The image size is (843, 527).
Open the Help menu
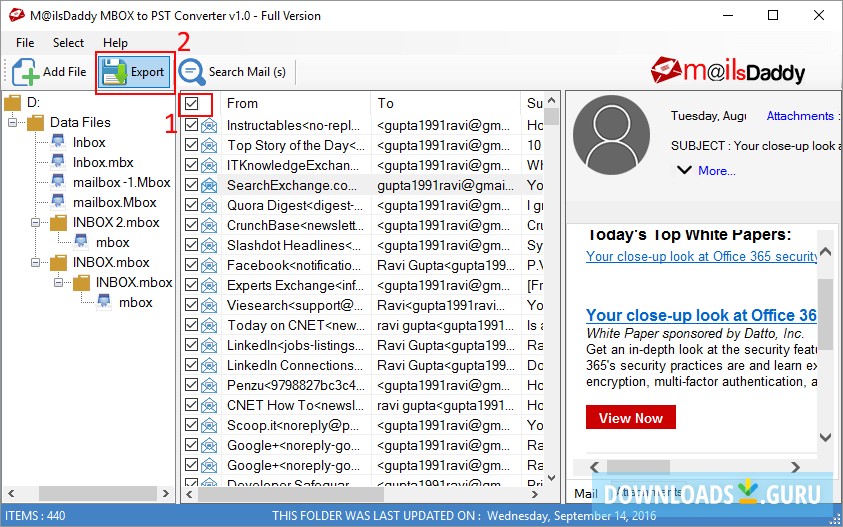(115, 42)
